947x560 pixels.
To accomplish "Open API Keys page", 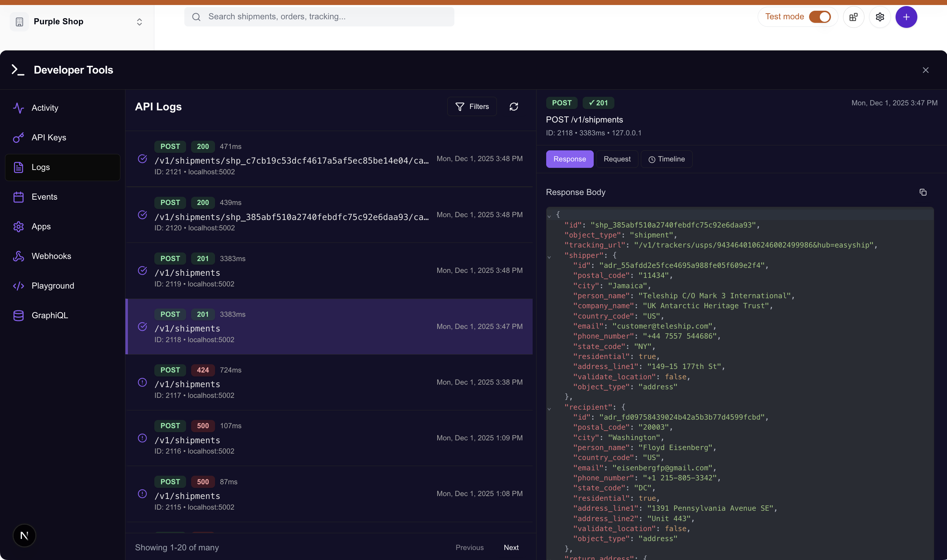I will [62, 137].
